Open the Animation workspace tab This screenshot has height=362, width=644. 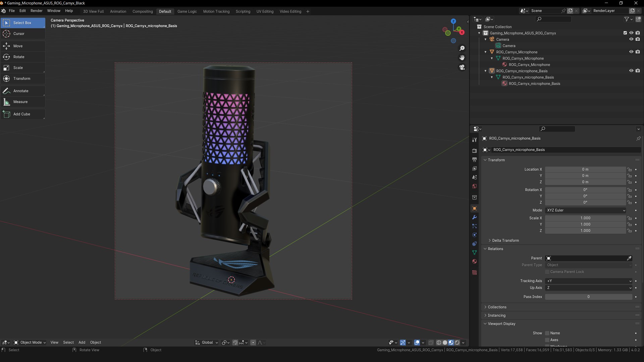coord(118,11)
